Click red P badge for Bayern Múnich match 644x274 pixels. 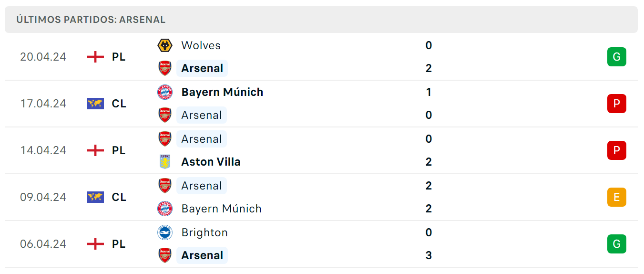point(616,104)
